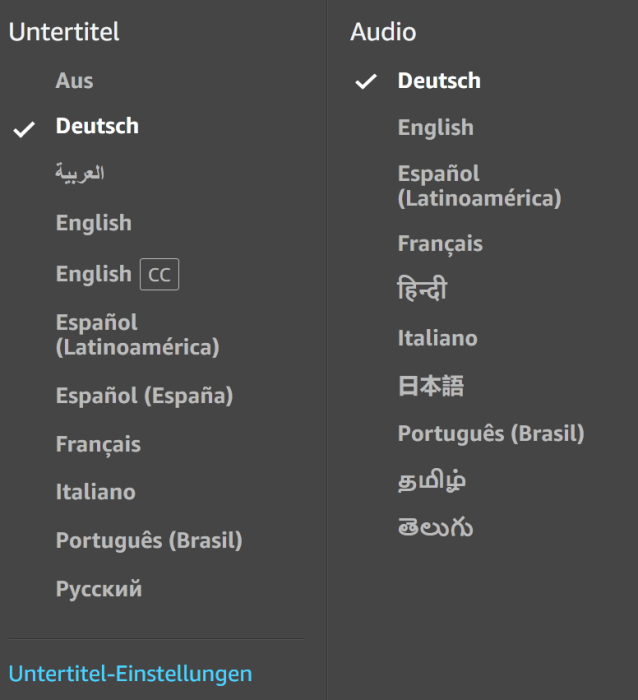Select Português (Brasil) subtitles
Screen dimensions: 638x700
(x=149, y=541)
